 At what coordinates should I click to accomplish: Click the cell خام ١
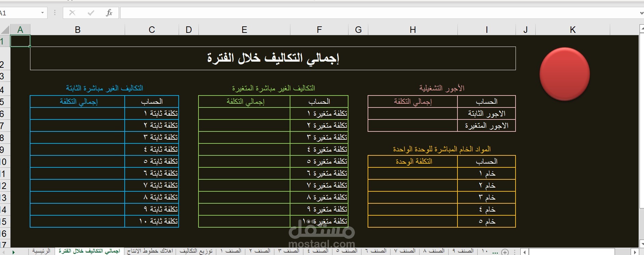click(x=487, y=174)
